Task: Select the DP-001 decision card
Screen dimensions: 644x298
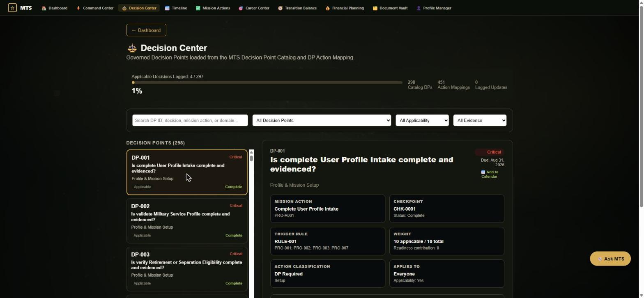Action: pos(187,172)
